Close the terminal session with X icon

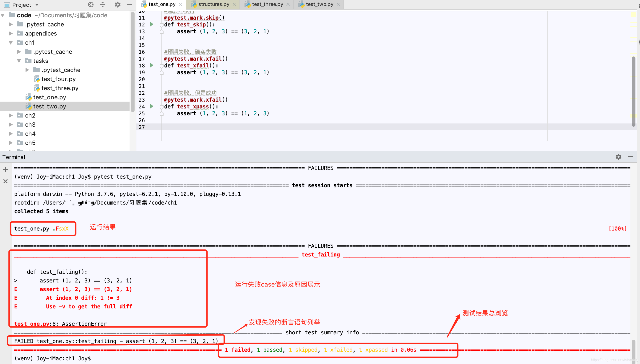[5, 181]
